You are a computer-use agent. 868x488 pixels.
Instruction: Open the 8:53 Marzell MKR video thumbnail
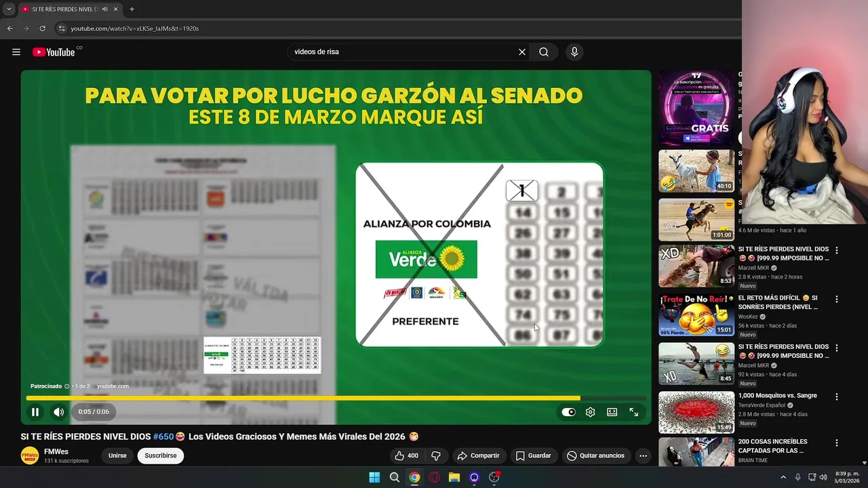696,266
